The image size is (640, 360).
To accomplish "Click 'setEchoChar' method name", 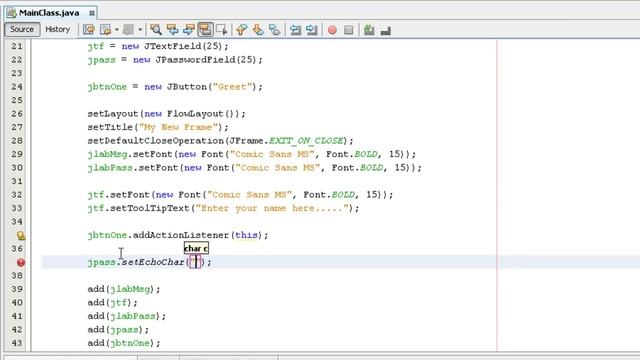I will point(153,262).
